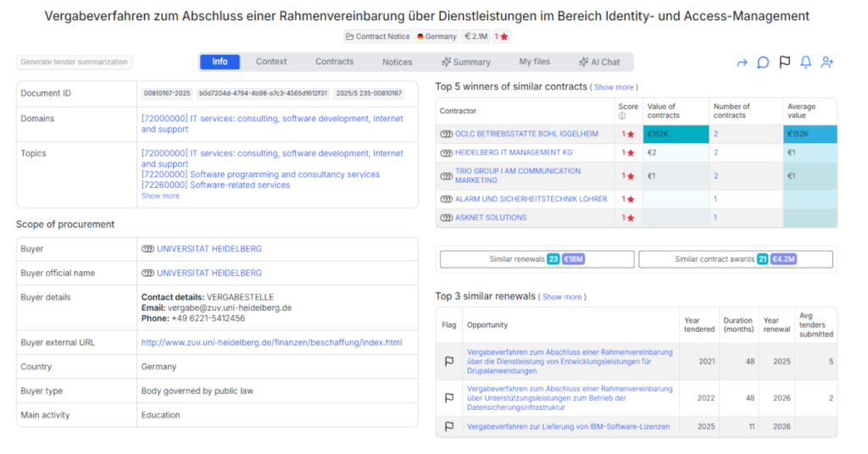
Task: Click the €2.1M value badge in the header
Action: [x=476, y=36]
